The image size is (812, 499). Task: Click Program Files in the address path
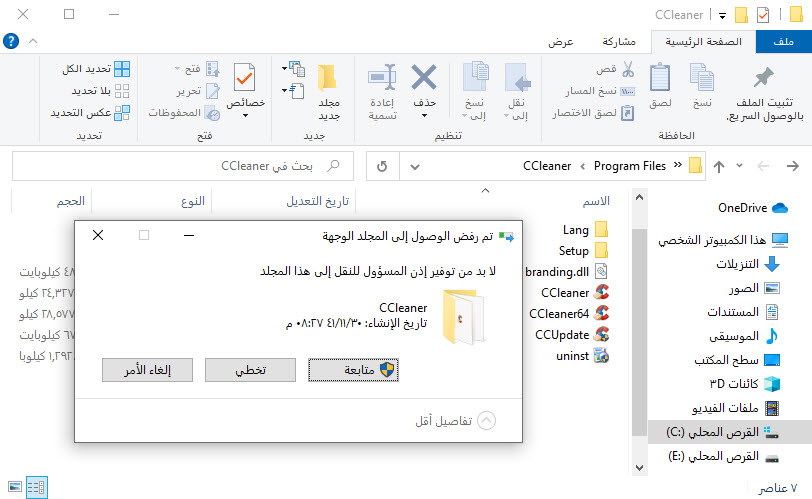click(630, 166)
